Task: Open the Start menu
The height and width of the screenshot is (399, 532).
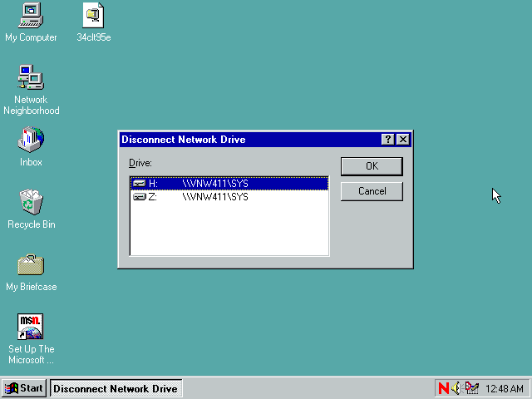Action: [x=23, y=388]
